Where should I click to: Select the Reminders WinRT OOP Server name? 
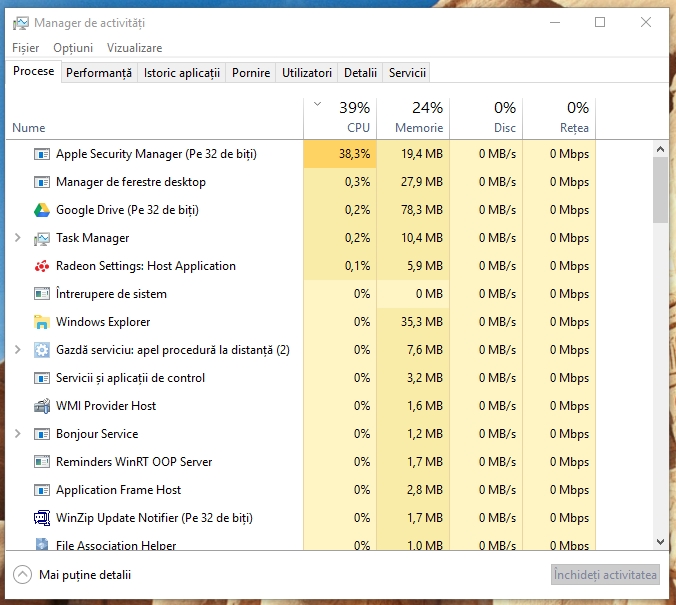click(134, 462)
